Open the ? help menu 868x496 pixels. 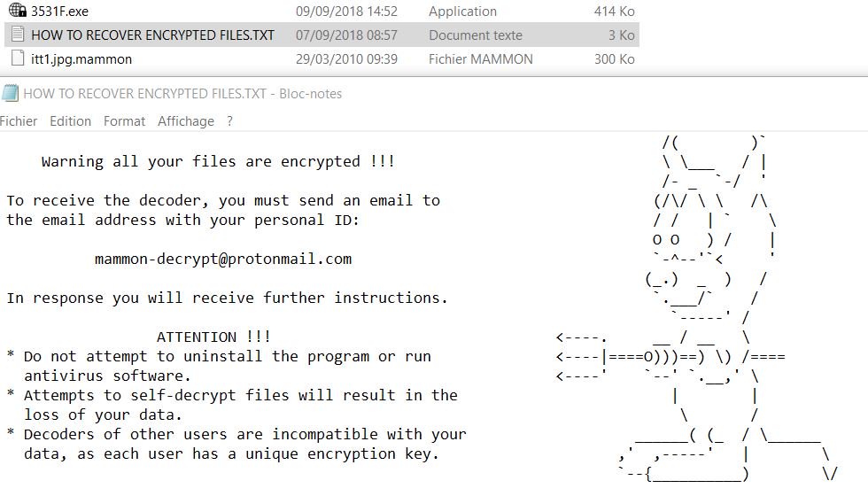click(x=229, y=121)
